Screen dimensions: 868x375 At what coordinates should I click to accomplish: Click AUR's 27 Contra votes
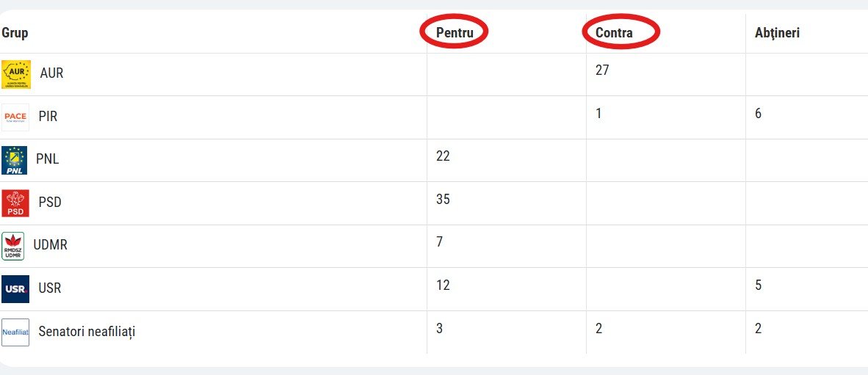click(x=602, y=70)
